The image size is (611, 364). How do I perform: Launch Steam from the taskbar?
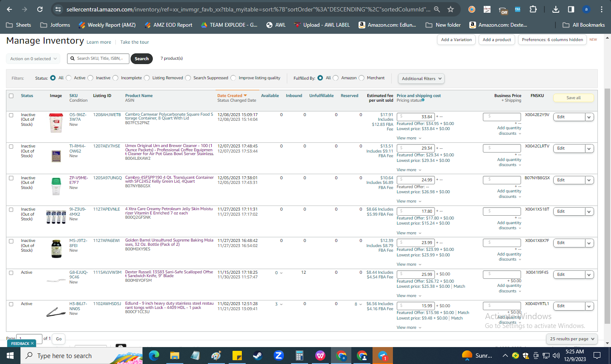tap(258, 356)
